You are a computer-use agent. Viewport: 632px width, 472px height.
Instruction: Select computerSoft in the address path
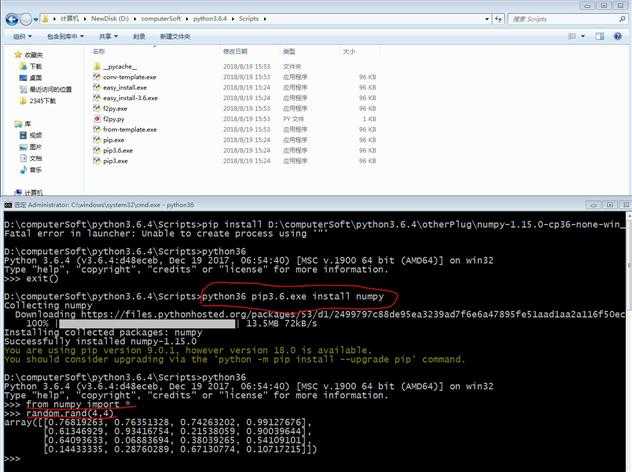point(161,19)
